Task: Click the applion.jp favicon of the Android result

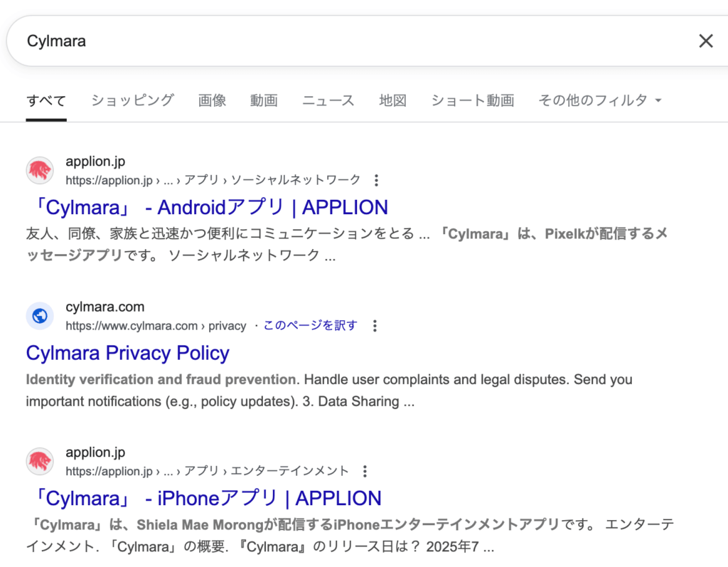Action: [40, 170]
